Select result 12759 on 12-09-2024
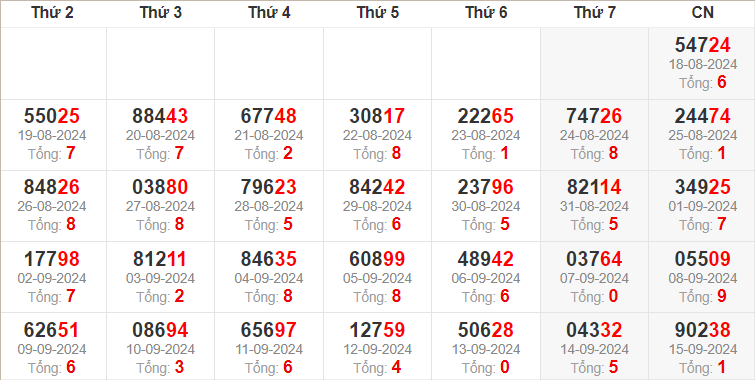 tap(377, 330)
